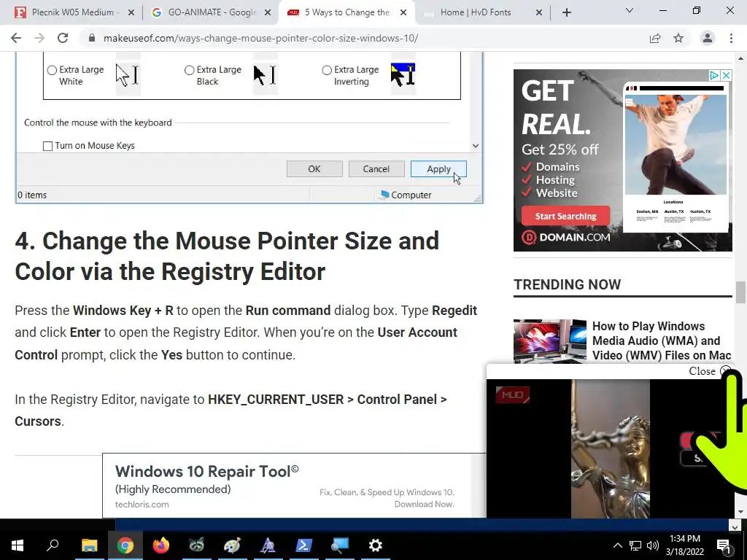Open PowerShell from the taskbar
This screenshot has height=560, width=747.
pos(303,545)
